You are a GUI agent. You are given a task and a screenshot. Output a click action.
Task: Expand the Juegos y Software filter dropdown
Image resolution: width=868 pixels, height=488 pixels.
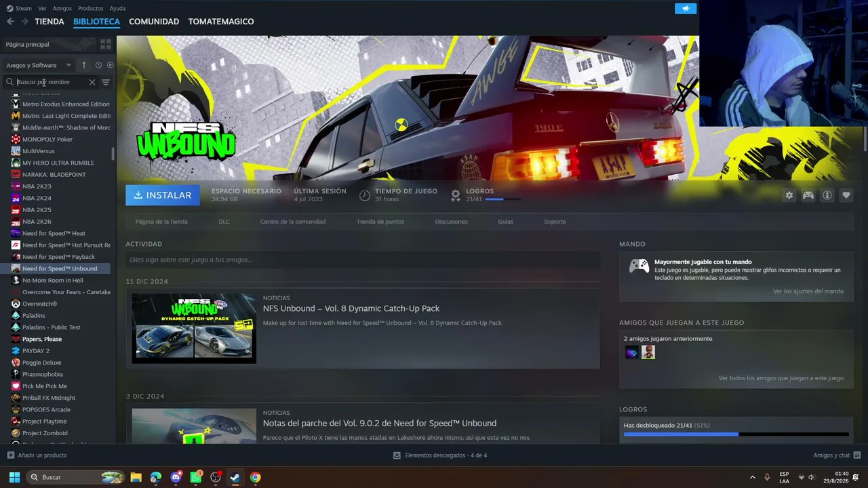coord(39,65)
